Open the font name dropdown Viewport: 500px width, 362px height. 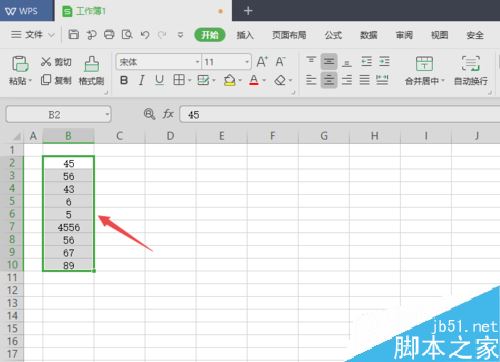tap(197, 62)
